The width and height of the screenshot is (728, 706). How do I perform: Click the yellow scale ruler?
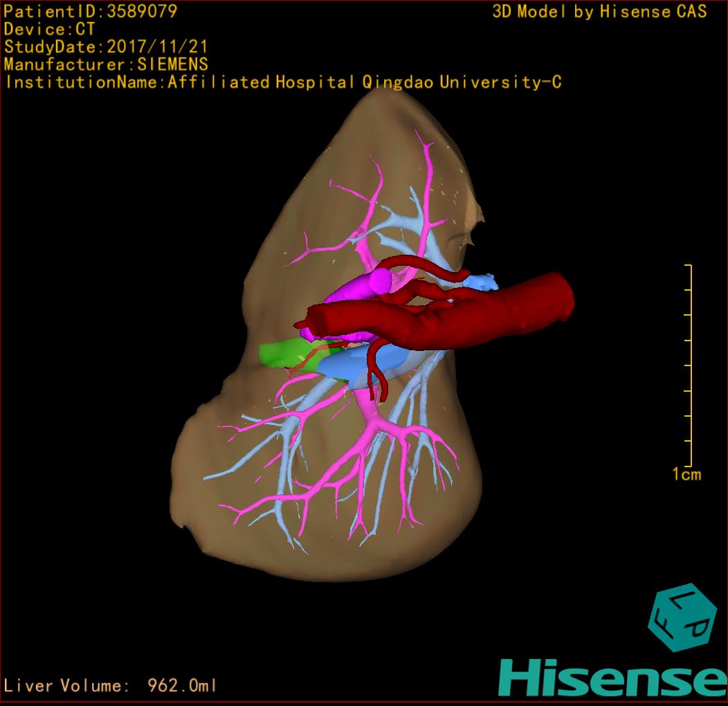tap(688, 365)
